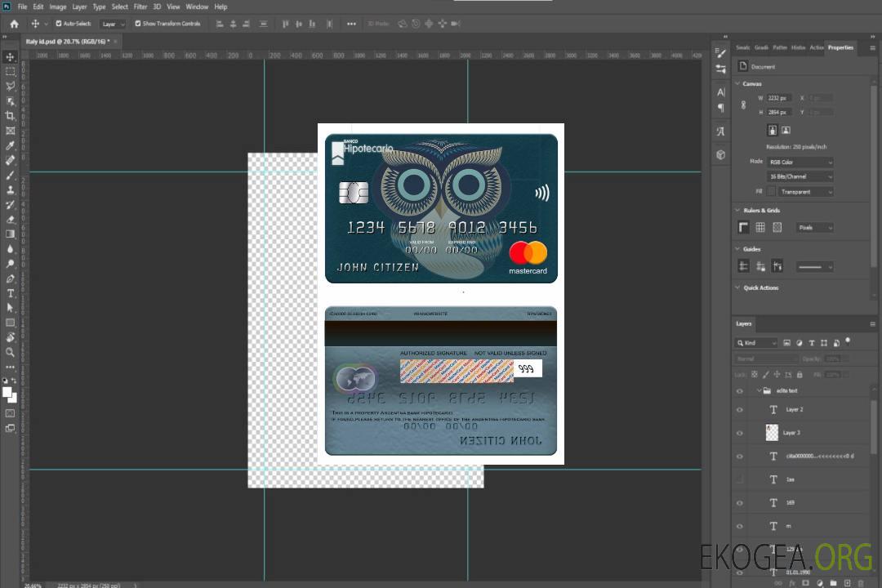Screen dimensions: 882x588
Task: Open the Pixels ruler units dropdown
Action: pyautogui.click(x=814, y=227)
